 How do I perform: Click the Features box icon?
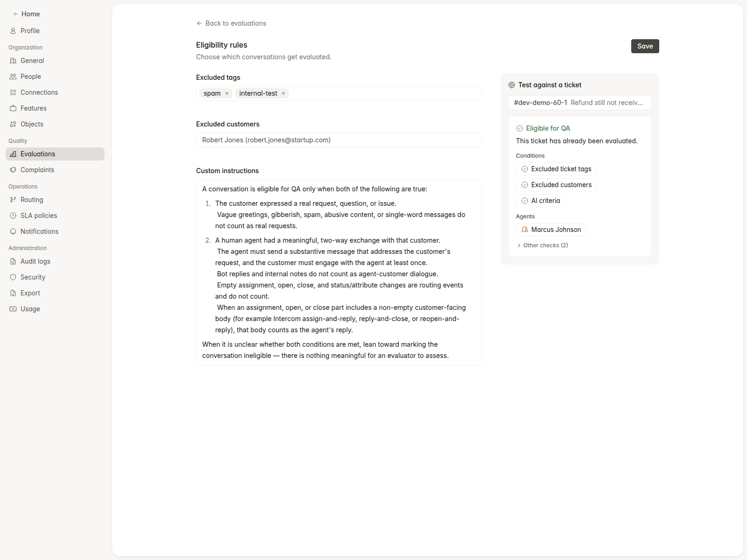[13, 108]
